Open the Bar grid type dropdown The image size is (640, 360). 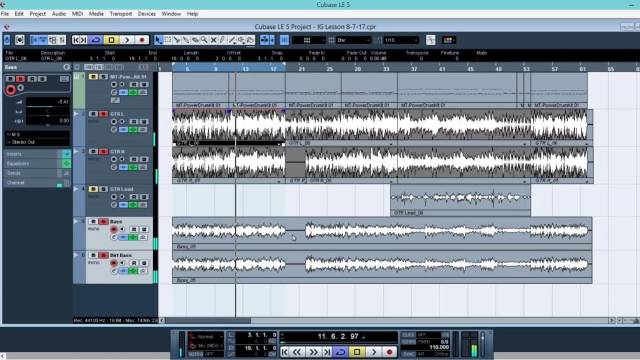[353, 40]
